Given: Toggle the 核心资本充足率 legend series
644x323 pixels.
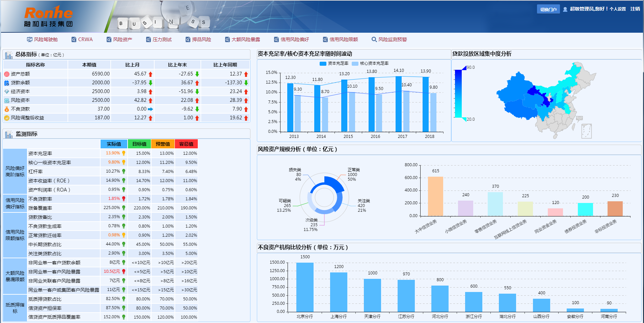Looking at the screenshot, I should [355, 63].
